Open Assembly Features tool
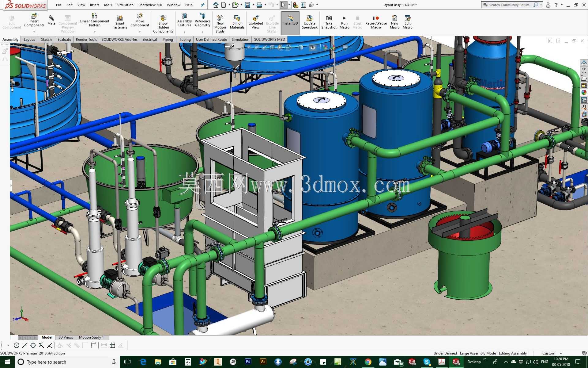This screenshot has height=368, width=588. [x=184, y=20]
